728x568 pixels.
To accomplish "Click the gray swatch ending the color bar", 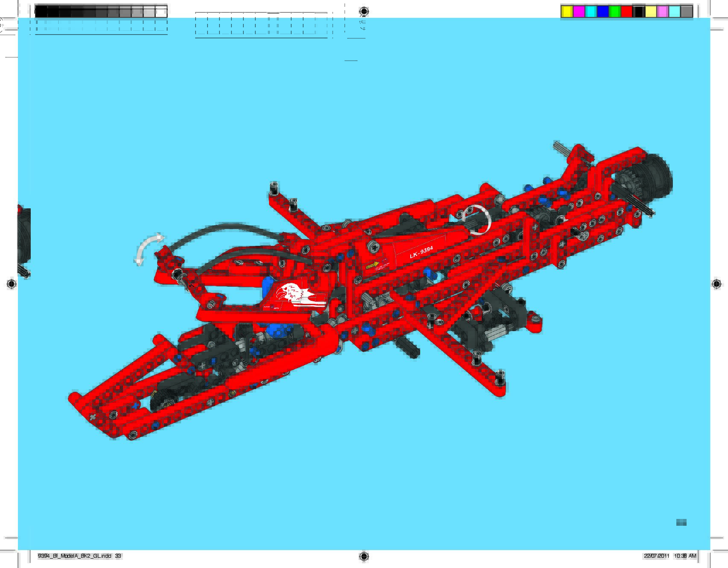I will 686,12.
